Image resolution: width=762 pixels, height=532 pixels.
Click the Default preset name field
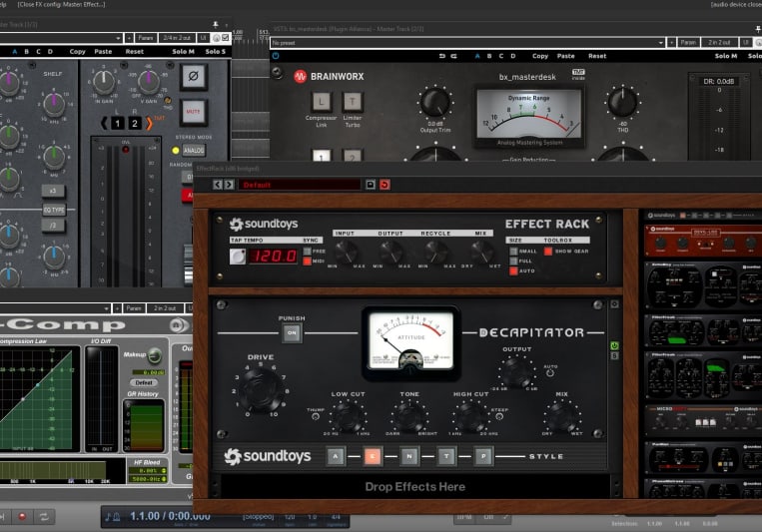click(300, 185)
